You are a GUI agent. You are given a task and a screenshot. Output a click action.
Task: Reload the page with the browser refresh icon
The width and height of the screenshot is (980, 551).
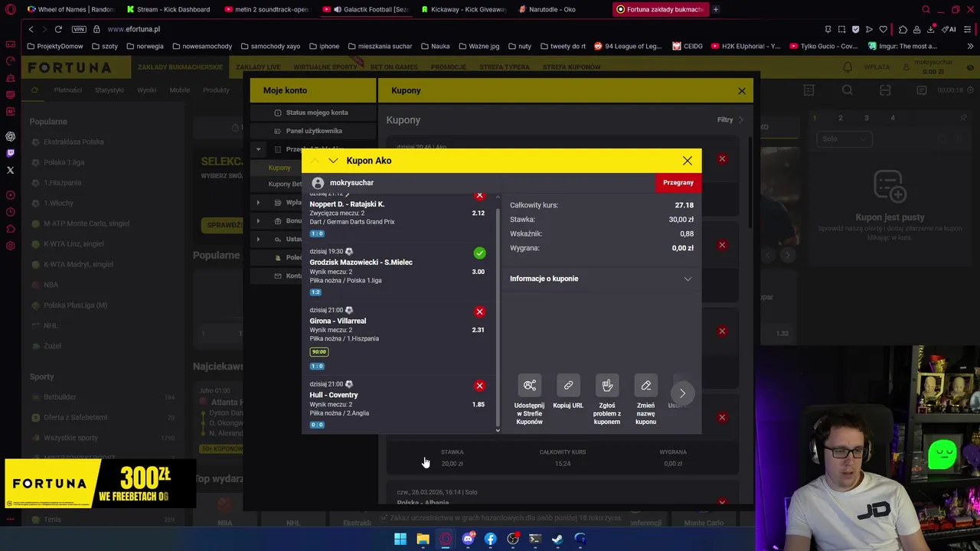point(58,29)
